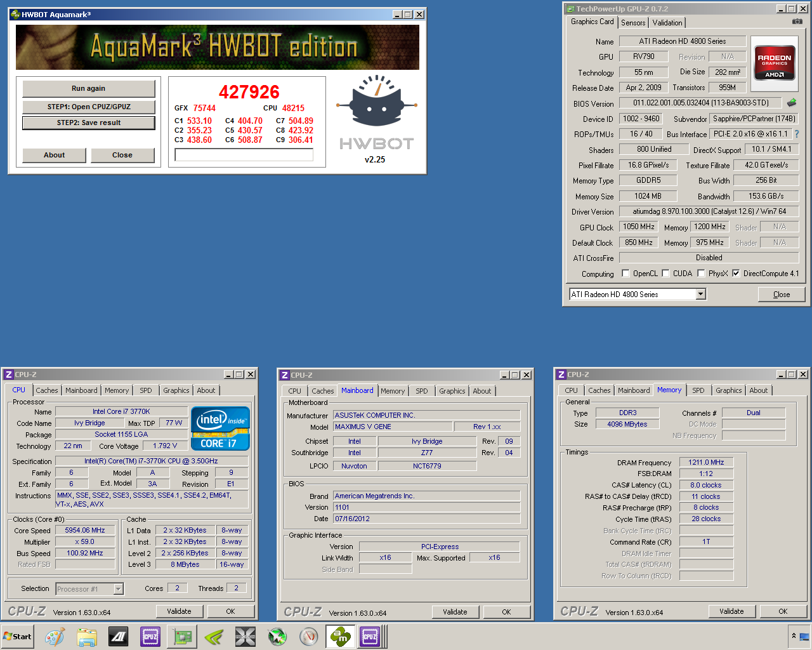Uncheck the DirectCompute 4.1 checkbox

click(x=736, y=274)
